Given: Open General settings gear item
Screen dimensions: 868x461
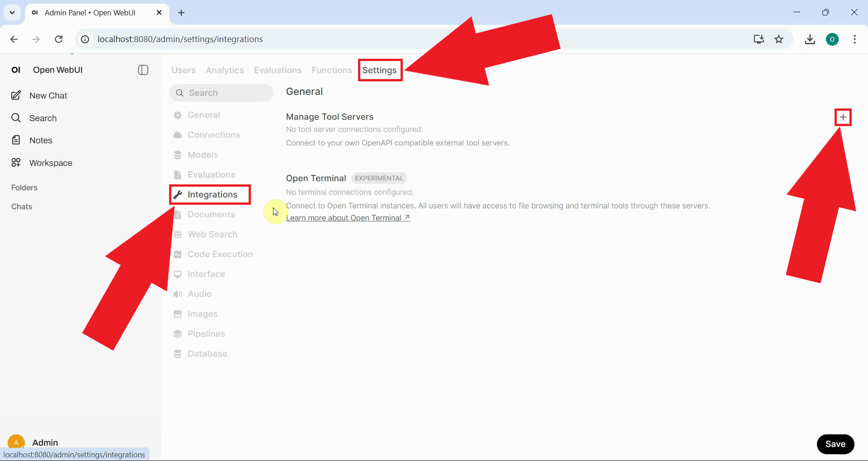Looking at the screenshot, I should pos(197,115).
